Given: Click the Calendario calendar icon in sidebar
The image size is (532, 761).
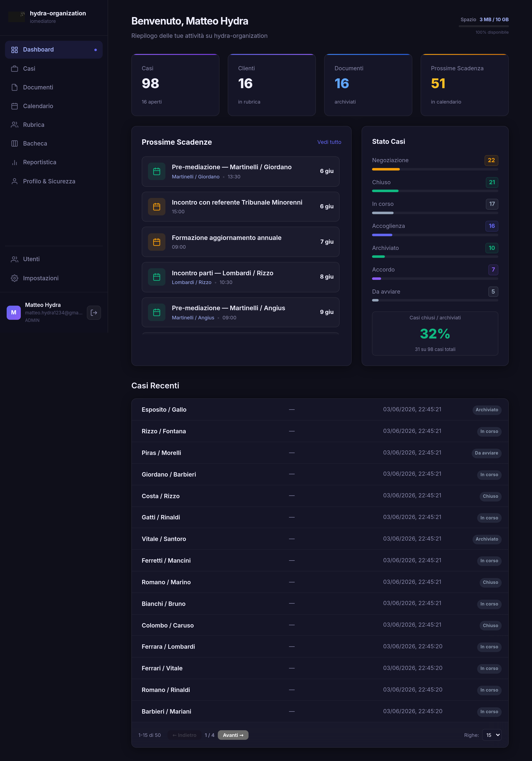Looking at the screenshot, I should pyautogui.click(x=14, y=106).
